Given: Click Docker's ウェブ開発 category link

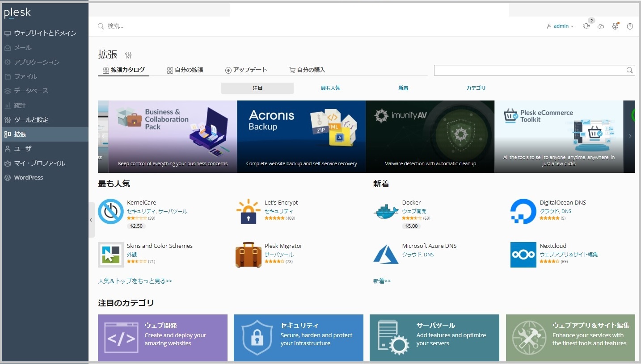Looking at the screenshot, I should [414, 211].
